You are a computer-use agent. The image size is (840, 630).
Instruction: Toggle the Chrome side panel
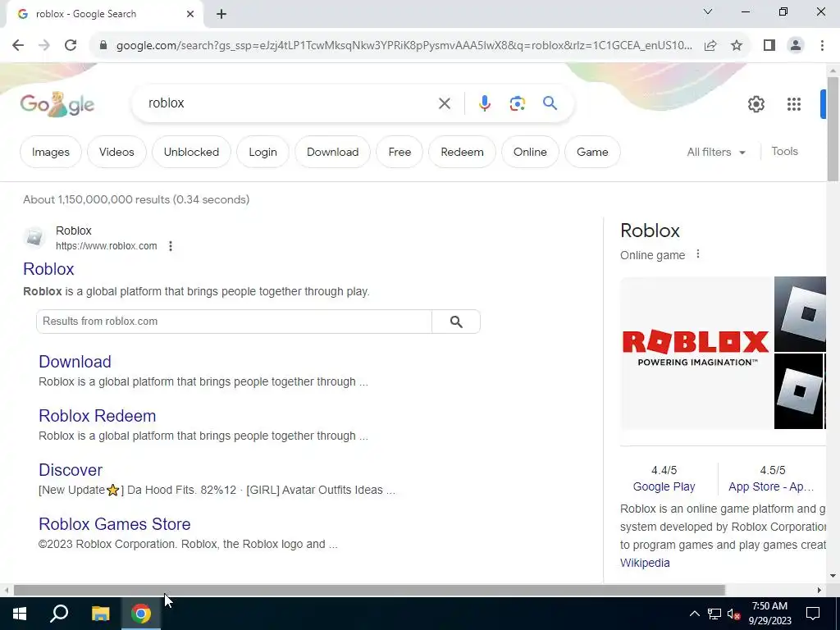click(769, 45)
